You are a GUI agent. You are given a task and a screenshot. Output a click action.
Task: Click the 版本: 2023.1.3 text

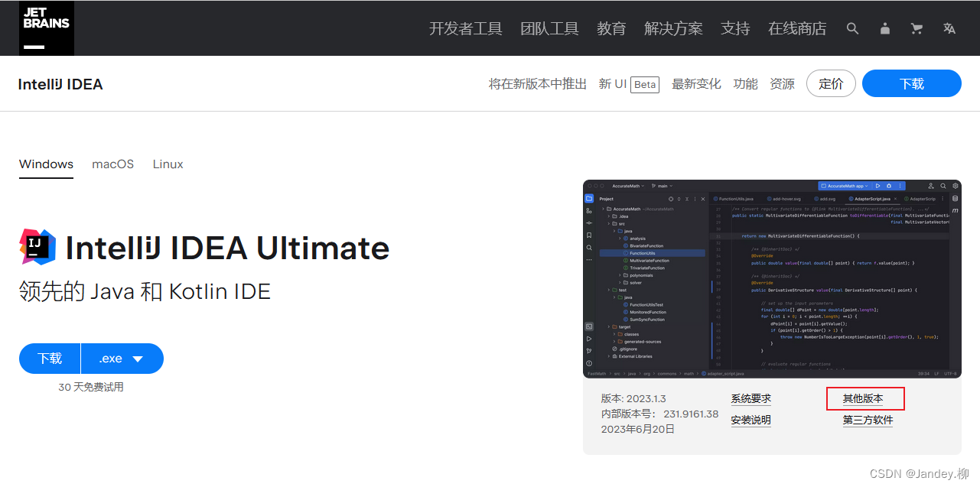tap(633, 399)
